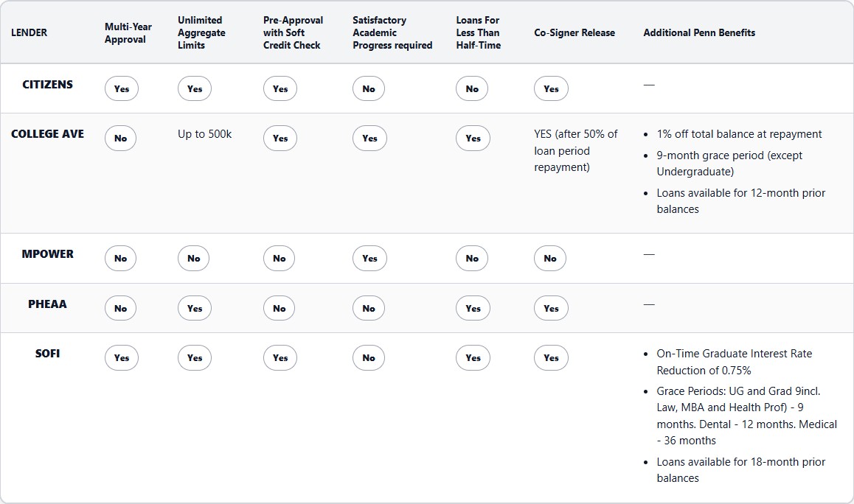The image size is (854, 504).
Task: Select Citizens Loans For Less Than Half-Time No
Action: tap(472, 89)
